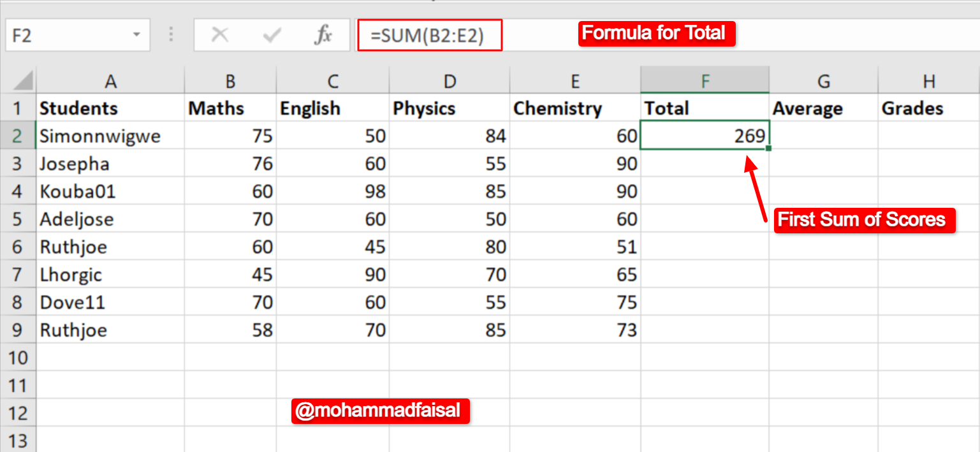Screen dimensions: 980x452
Task: Select Lhorgic's Chemistry score 65
Action: [x=575, y=275]
